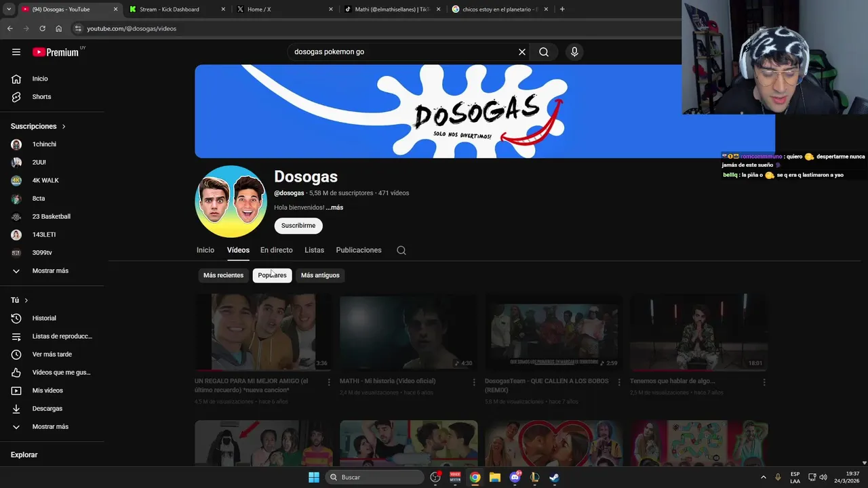Click the Windows taskbar Buscar search box

coord(374,477)
